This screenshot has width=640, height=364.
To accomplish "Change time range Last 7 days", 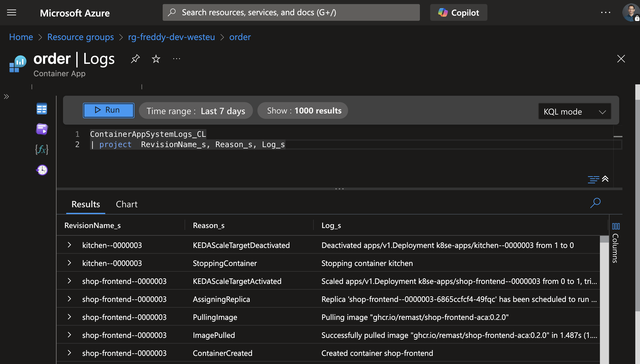I will (x=196, y=110).
